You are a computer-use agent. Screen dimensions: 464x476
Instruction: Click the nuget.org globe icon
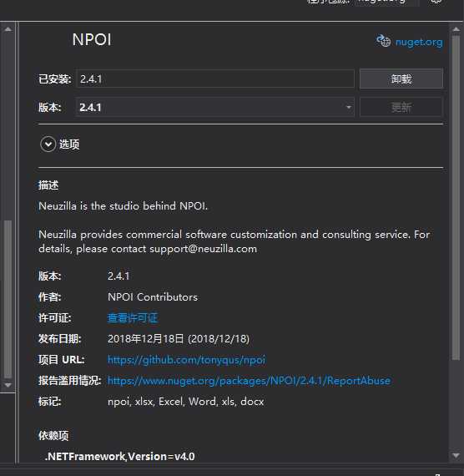coord(383,41)
